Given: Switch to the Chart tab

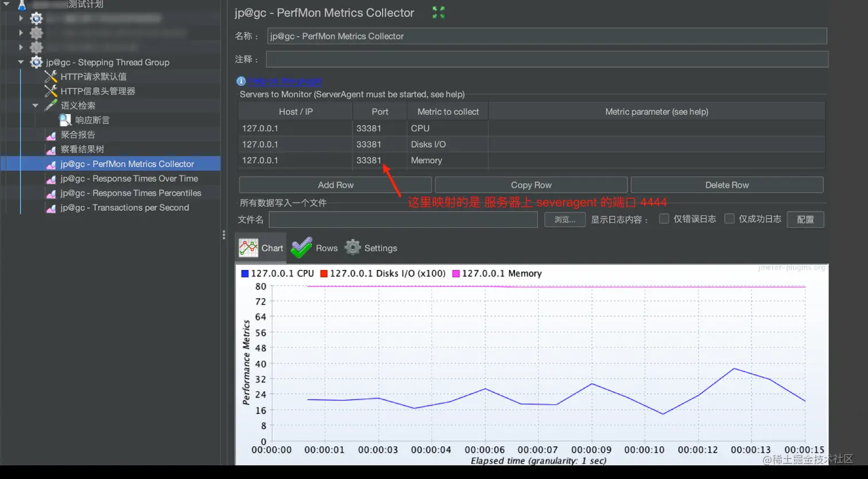Looking at the screenshot, I should 261,248.
